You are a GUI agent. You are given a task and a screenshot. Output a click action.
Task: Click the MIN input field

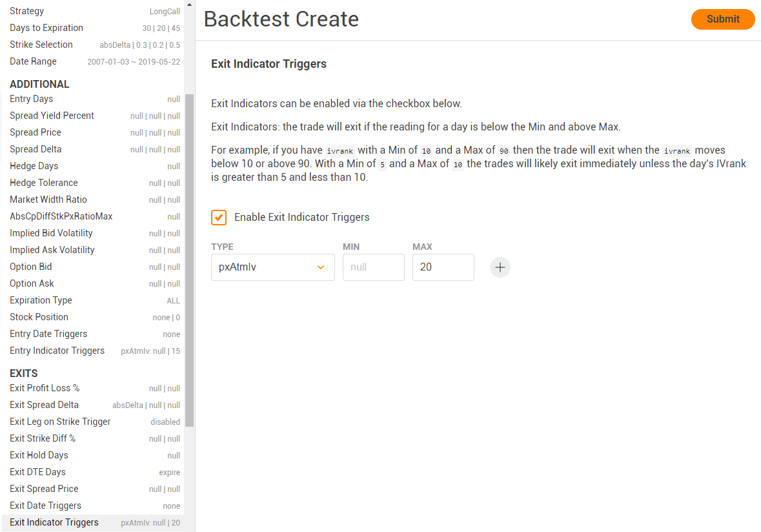pyautogui.click(x=373, y=267)
